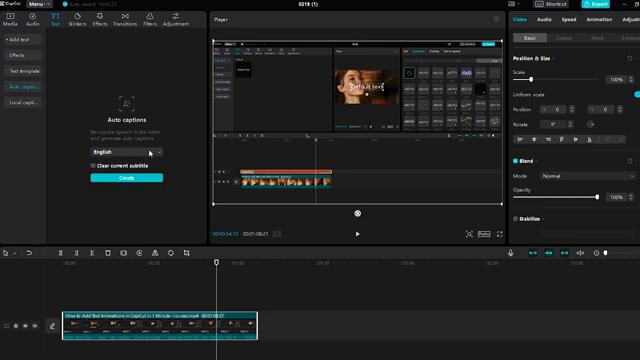The width and height of the screenshot is (640, 360).
Task: Click the Position X stepper arrows
Action: point(572,109)
